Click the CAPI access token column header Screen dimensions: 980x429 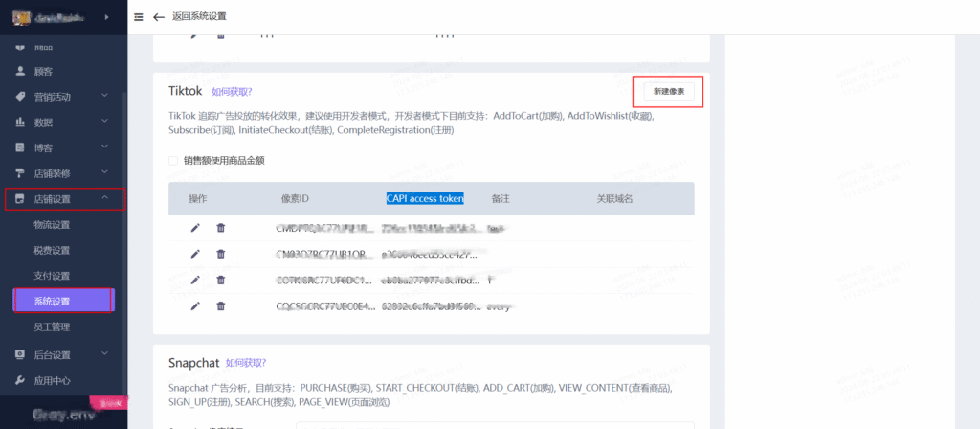coord(425,199)
